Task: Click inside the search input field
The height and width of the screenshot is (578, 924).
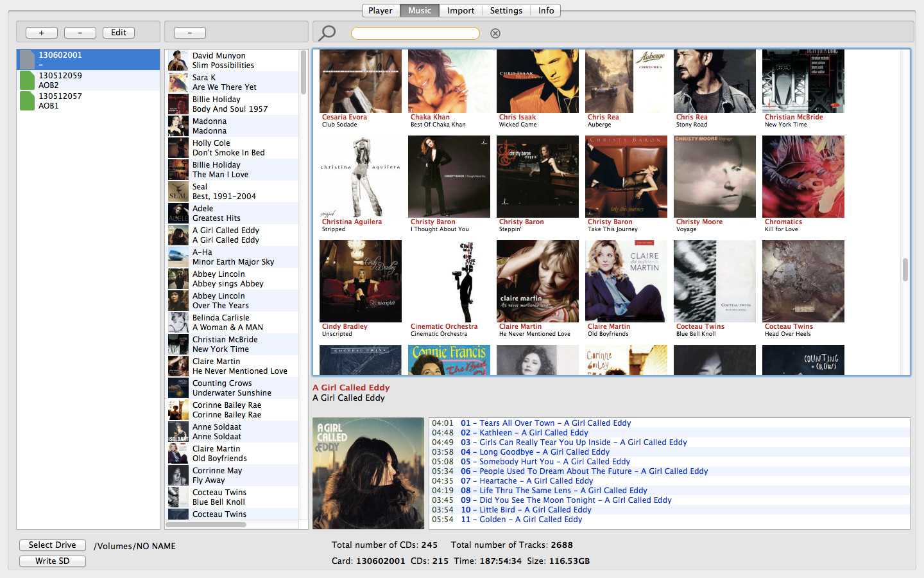Action: pyautogui.click(x=415, y=33)
